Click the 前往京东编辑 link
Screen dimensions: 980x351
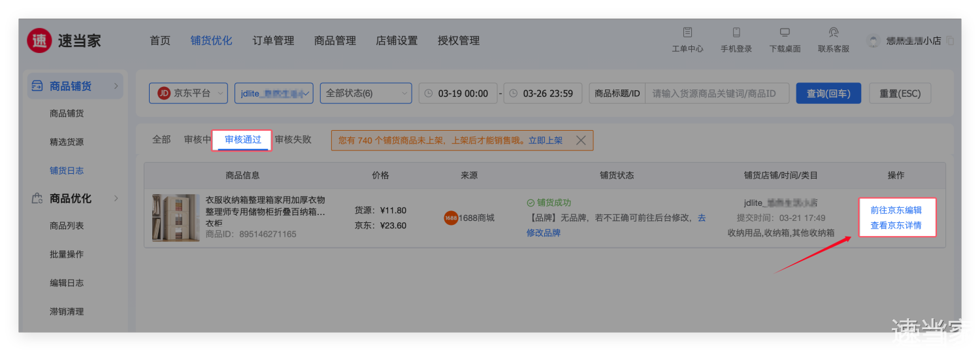896,210
